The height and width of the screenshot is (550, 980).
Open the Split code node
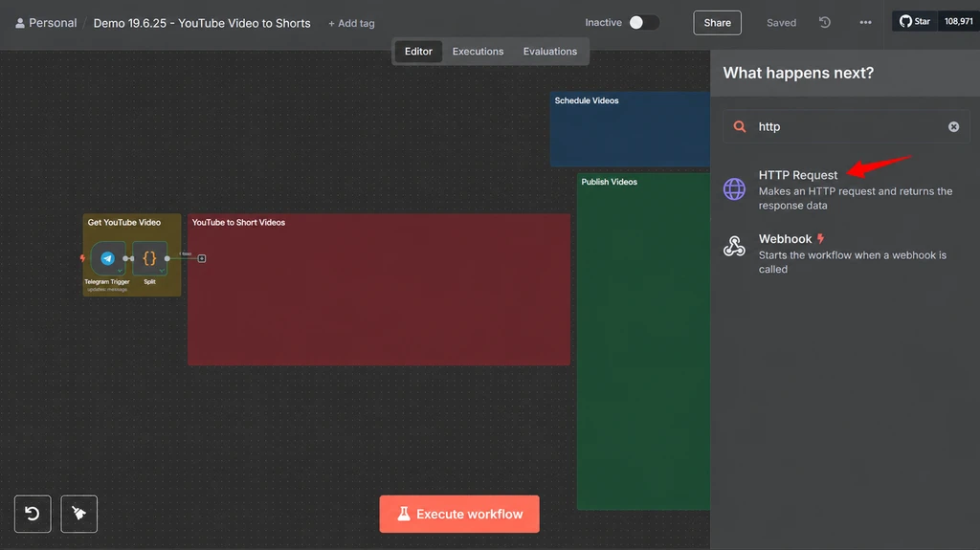click(149, 258)
